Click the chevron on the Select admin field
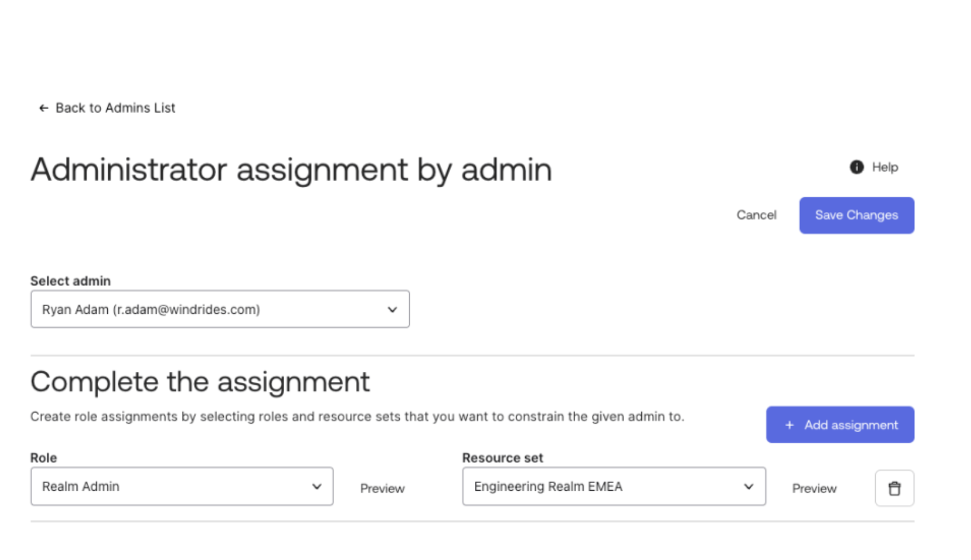Image resolution: width=971 pixels, height=560 pixels. [x=392, y=308]
